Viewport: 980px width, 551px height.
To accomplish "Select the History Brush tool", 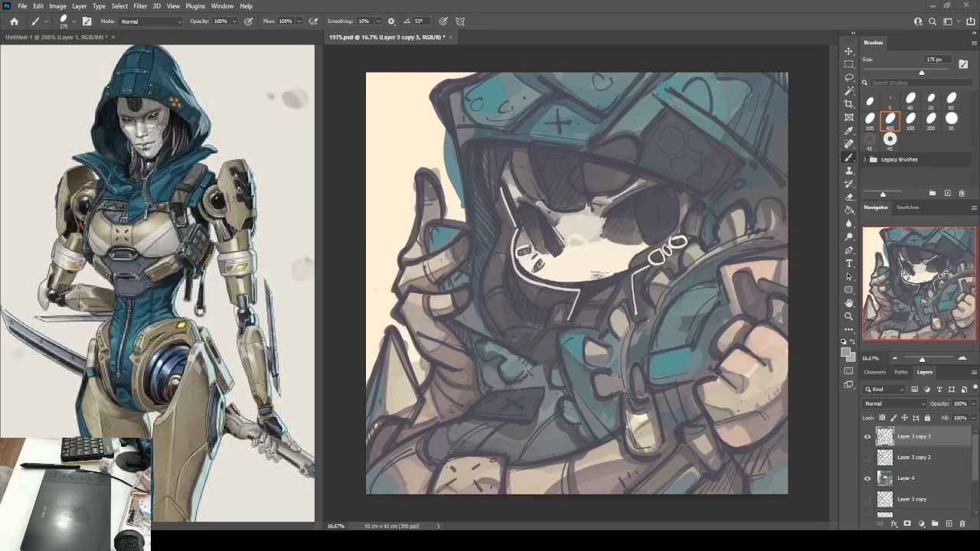I will [x=849, y=184].
